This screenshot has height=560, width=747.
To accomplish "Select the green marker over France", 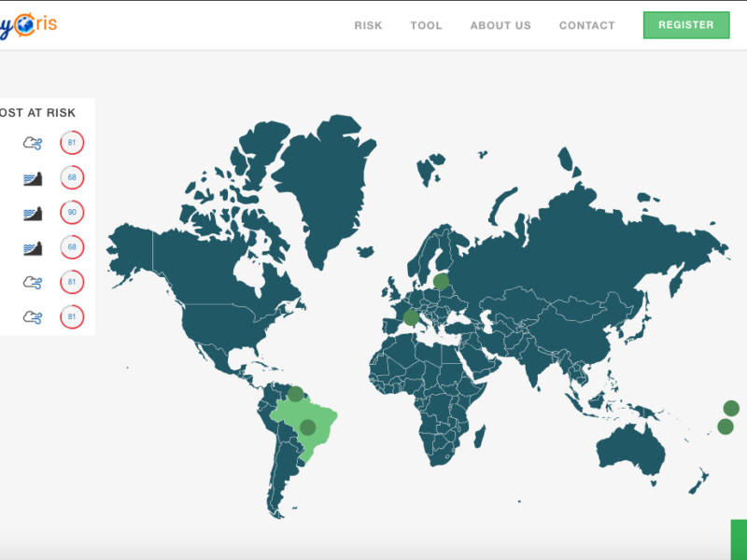I will pos(411,317).
